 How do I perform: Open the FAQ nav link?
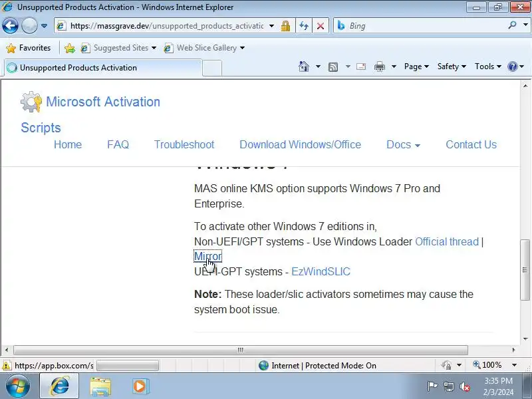tap(118, 144)
